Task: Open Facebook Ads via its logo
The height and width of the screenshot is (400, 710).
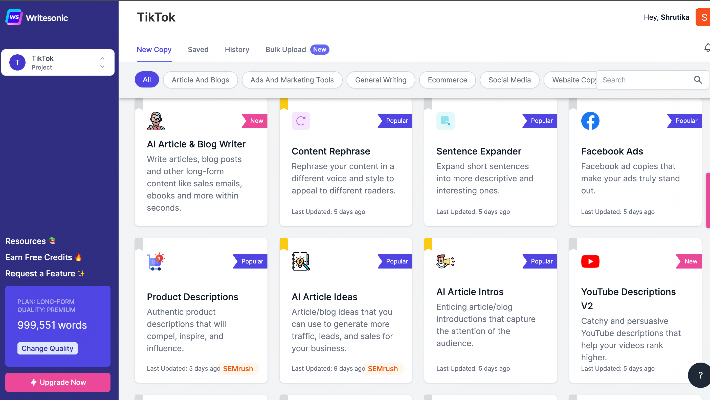Action: click(590, 121)
